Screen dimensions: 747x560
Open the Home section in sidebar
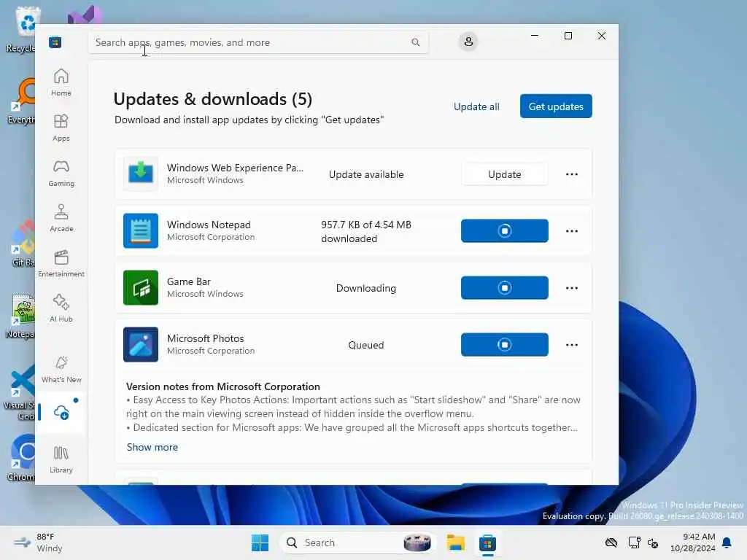click(61, 82)
